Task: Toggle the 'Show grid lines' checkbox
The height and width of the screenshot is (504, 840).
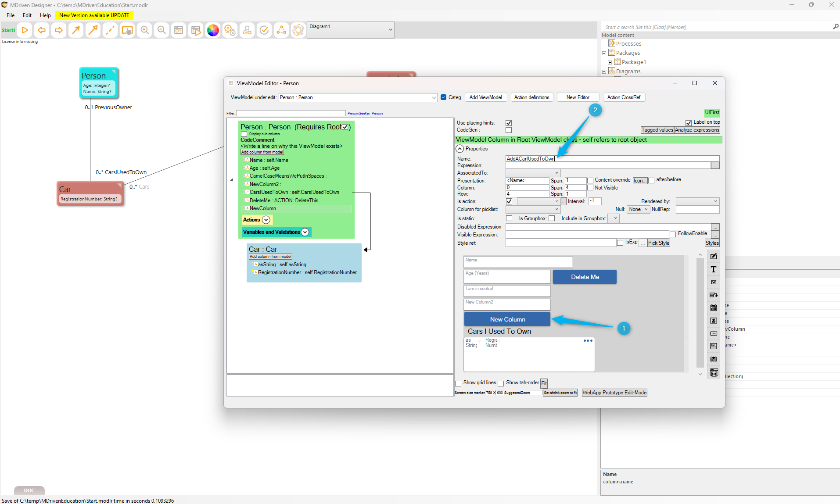Action: (459, 383)
